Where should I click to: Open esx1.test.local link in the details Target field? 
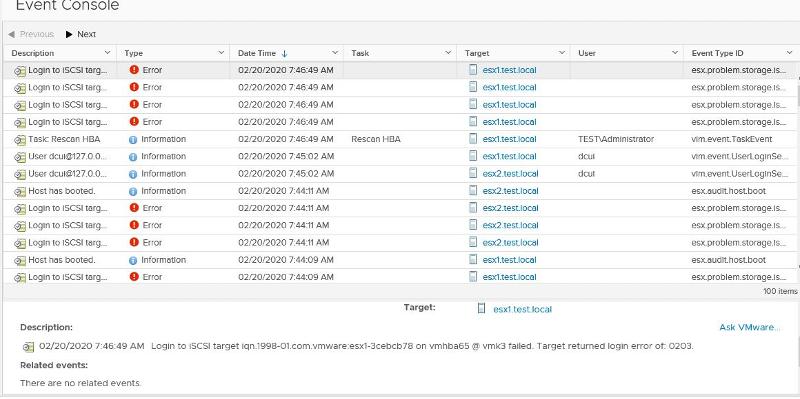[522, 309]
